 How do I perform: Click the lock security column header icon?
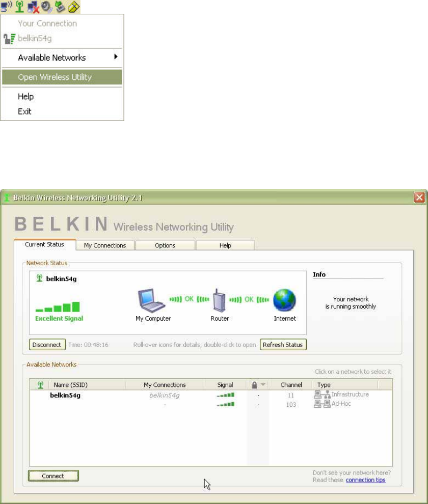[x=254, y=385]
